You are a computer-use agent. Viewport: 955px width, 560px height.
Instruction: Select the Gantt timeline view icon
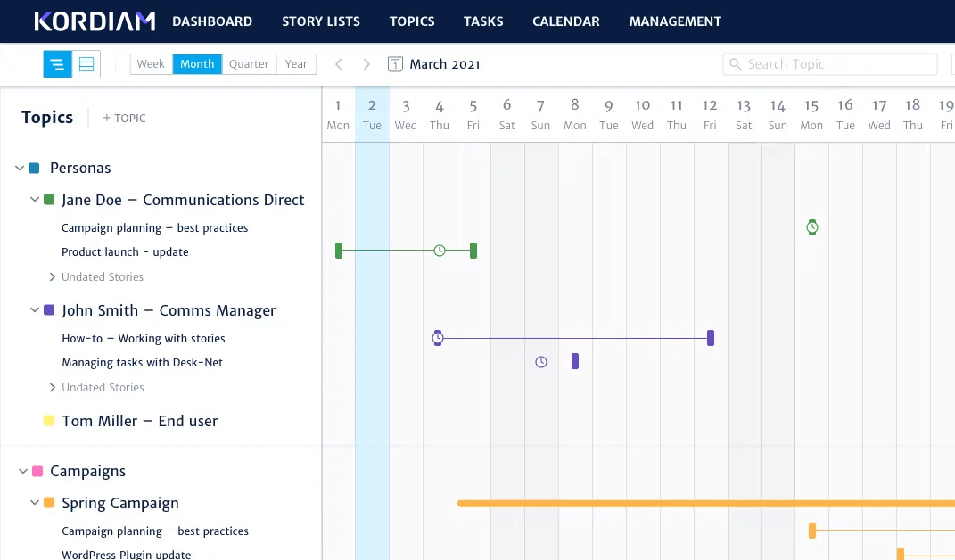pos(57,63)
